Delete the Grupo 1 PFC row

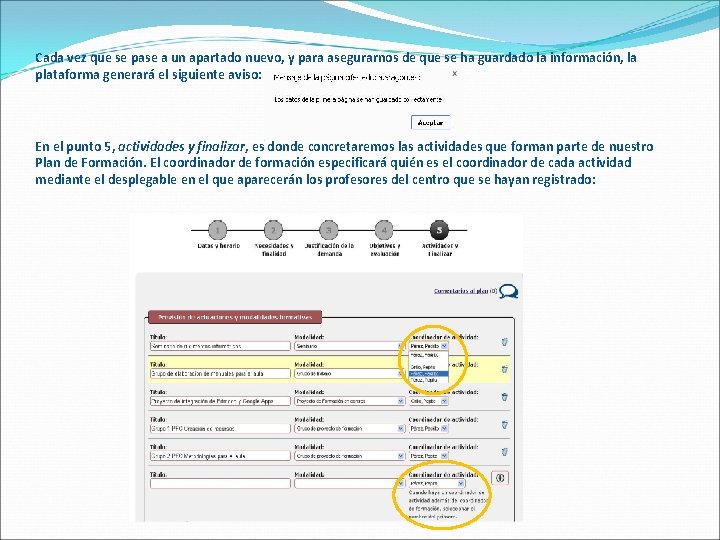click(504, 425)
